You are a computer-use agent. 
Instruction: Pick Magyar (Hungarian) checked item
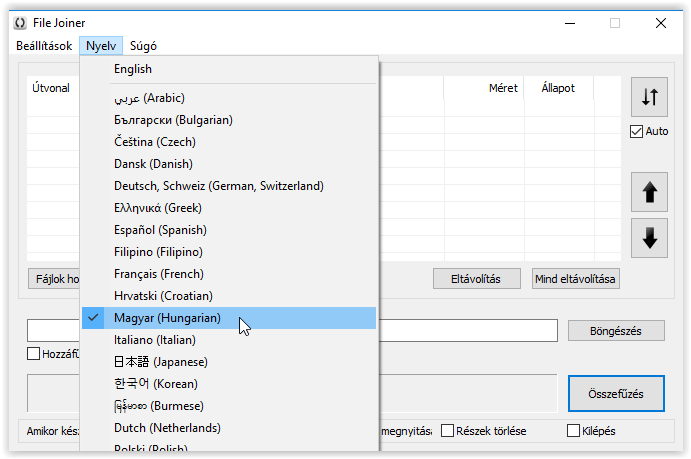pos(167,318)
